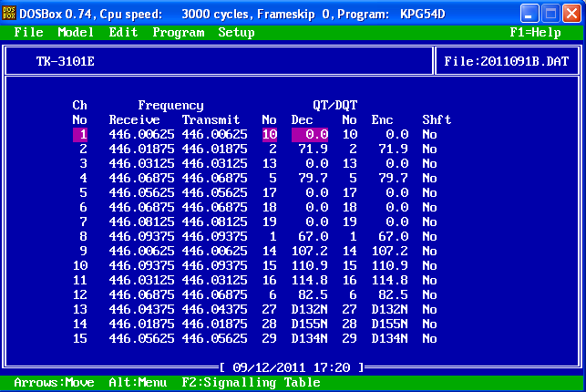Select channel 2 receive frequency 446.01875
The height and width of the screenshot is (392, 586).
(x=141, y=150)
